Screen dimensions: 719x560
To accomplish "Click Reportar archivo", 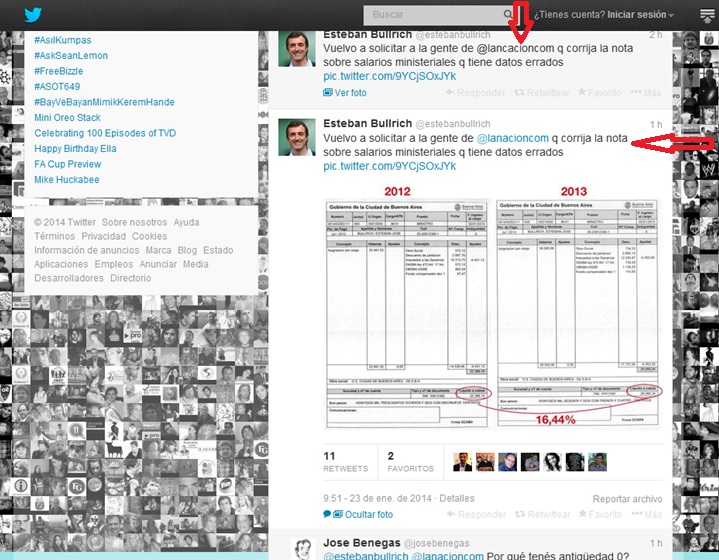I will point(627,499).
